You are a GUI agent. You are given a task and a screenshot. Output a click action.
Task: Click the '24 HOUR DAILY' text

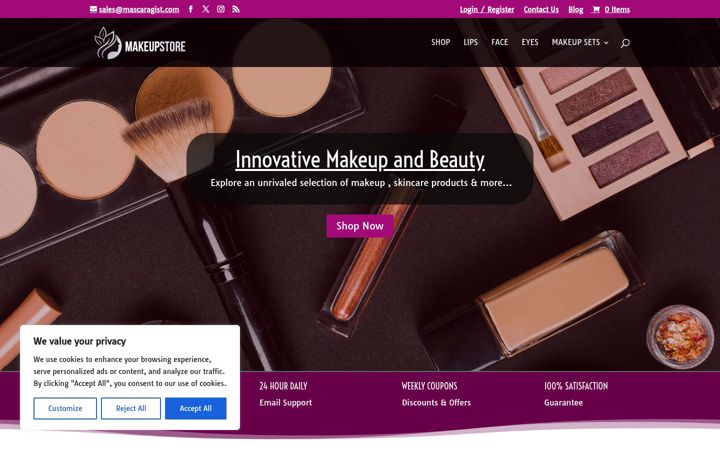pyautogui.click(x=283, y=386)
